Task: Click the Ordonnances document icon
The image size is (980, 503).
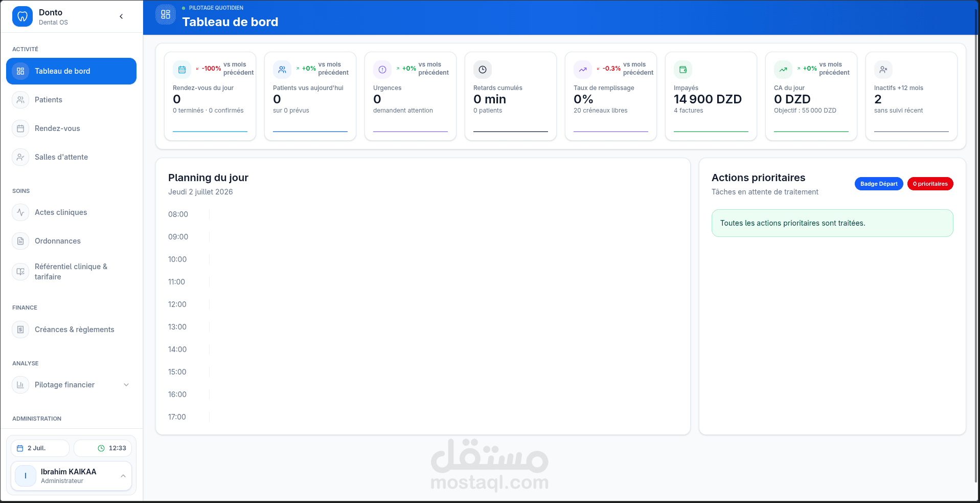Action: click(x=20, y=241)
